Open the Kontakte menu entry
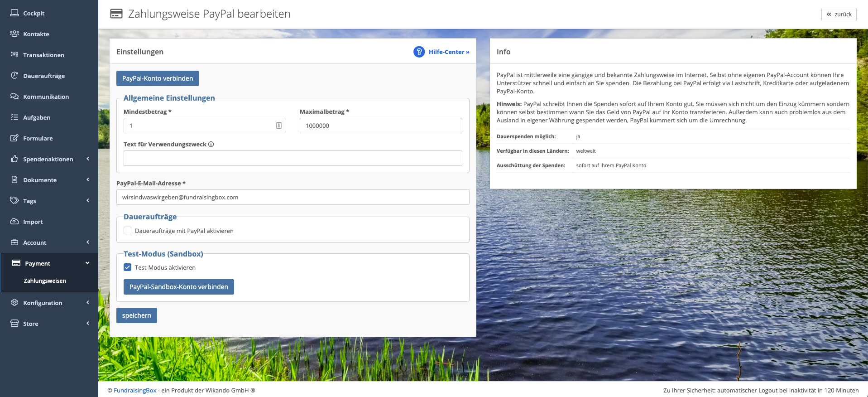The image size is (868, 397). (x=49, y=34)
